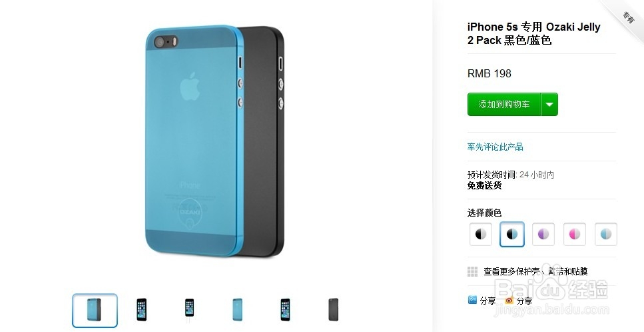Screen dimensions: 644x332
Task: Click the 分享 text next to Weibo icon
Action: point(525,301)
